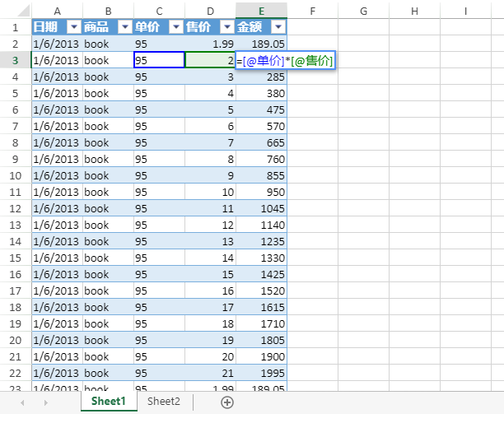Viewport: 504px width, 437px height.
Task: Select column I header
Action: pyautogui.click(x=466, y=12)
